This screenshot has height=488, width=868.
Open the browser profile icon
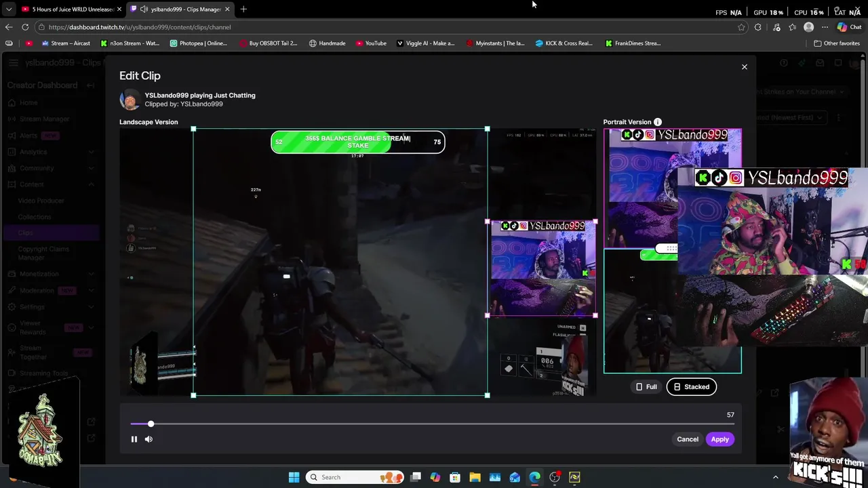(808, 27)
